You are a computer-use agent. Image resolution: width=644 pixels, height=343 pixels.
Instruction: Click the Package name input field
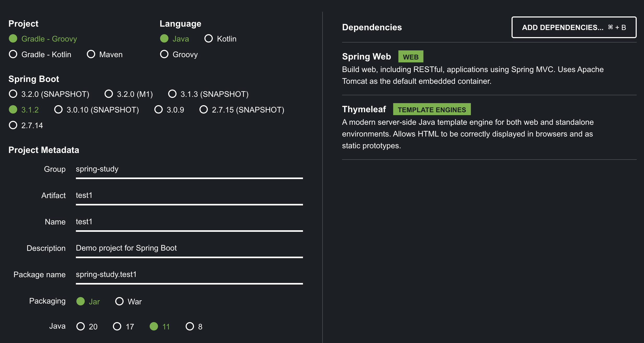click(x=189, y=275)
